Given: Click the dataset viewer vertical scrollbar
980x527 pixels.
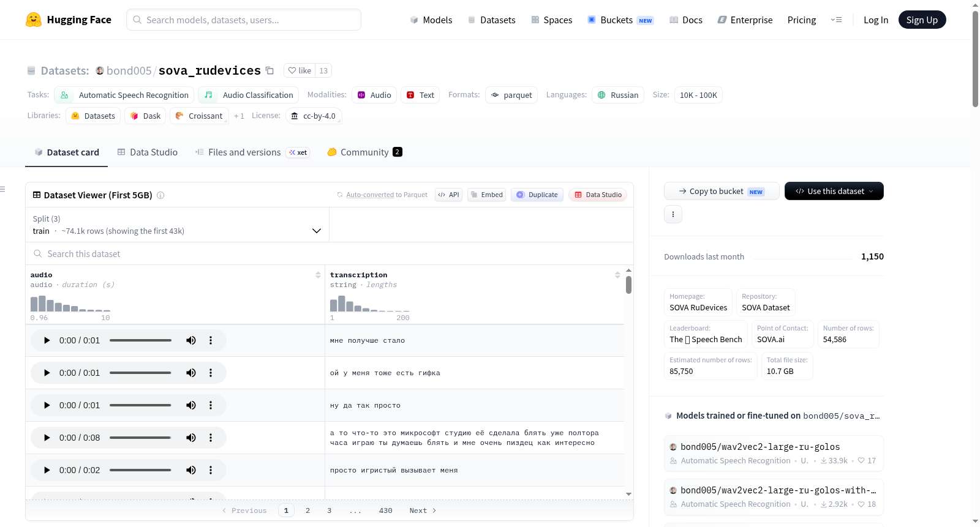Looking at the screenshot, I should (x=628, y=285).
